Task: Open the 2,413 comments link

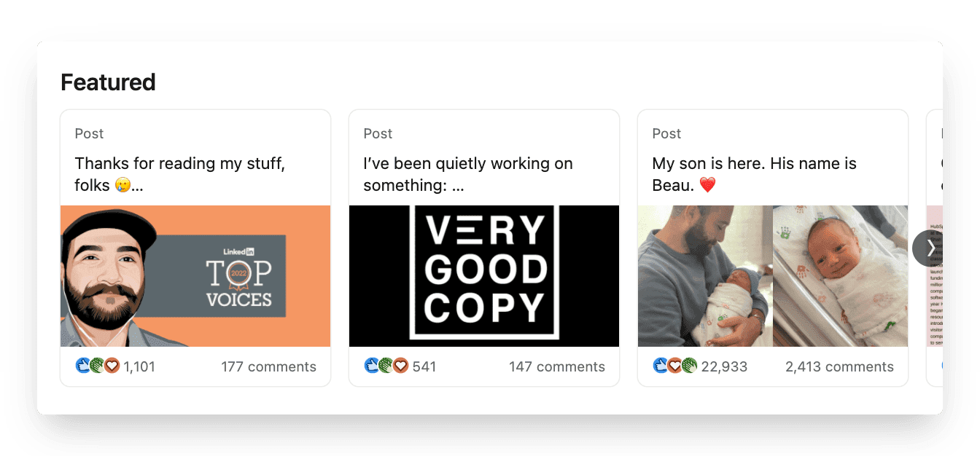Action: tap(839, 367)
